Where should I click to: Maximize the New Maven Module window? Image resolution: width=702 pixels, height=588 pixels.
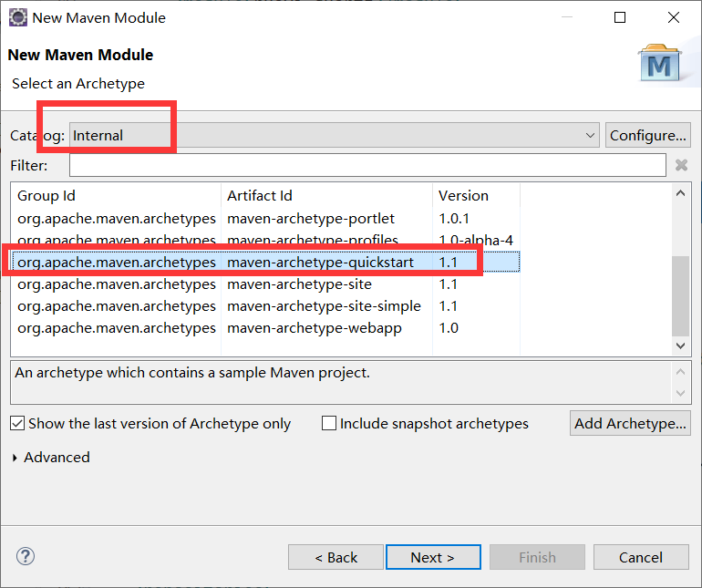pos(620,17)
